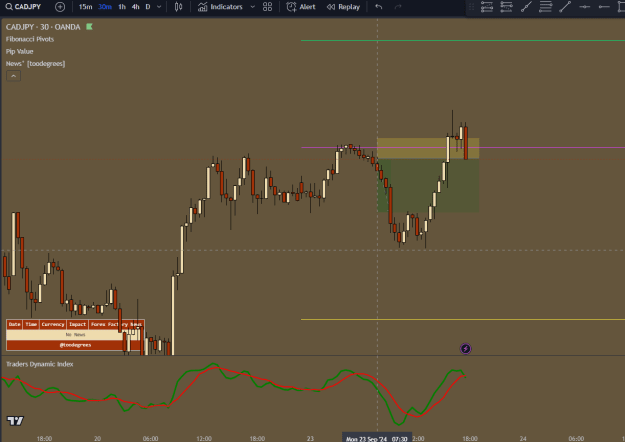Select the Long Position drawing tool

487,7
